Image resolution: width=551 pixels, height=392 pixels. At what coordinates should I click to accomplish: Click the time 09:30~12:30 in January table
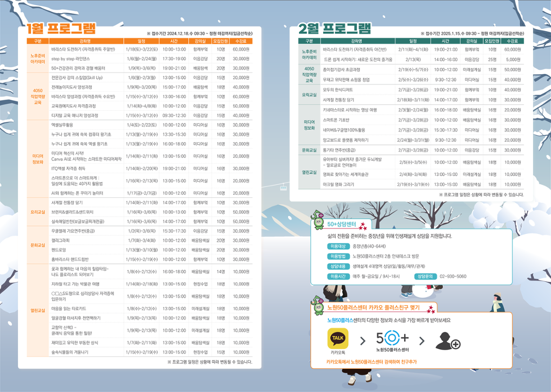pyautogui.click(x=174, y=115)
